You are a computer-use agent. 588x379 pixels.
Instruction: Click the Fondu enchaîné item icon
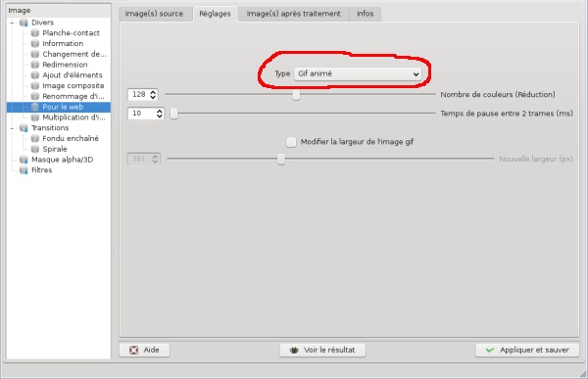35,138
